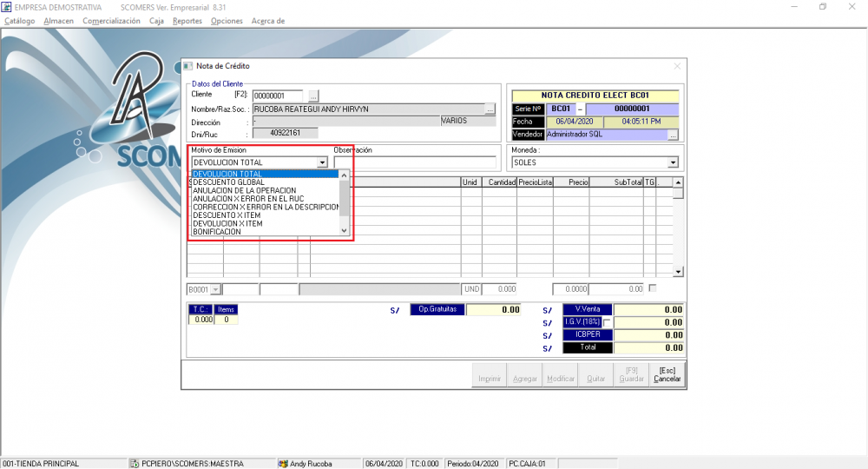Close the Nota de Crédito dialog
The width and height of the screenshot is (868, 469).
click(677, 66)
